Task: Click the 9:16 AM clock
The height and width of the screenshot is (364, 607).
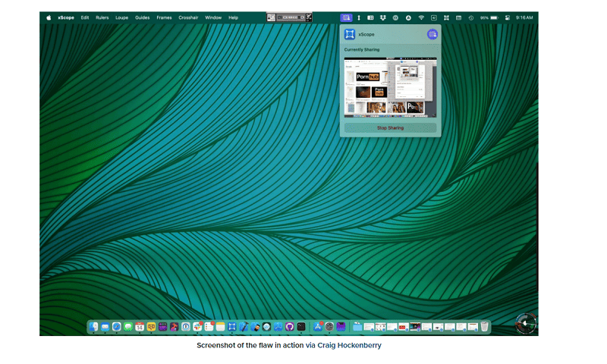Action: 524,17
